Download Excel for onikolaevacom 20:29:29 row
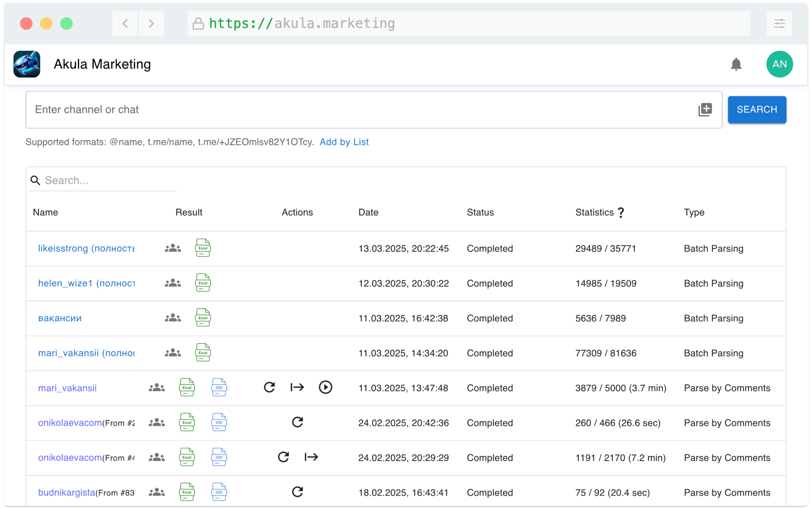Screen dimensions: 812x508 pos(187,457)
